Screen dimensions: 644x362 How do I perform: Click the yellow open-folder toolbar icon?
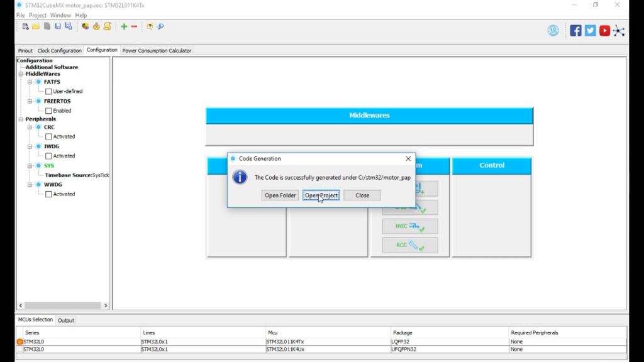(36, 26)
